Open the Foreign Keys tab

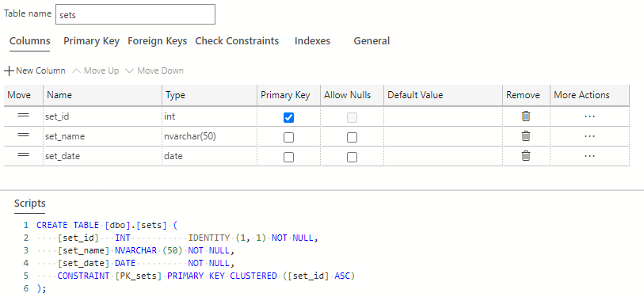[x=158, y=41]
